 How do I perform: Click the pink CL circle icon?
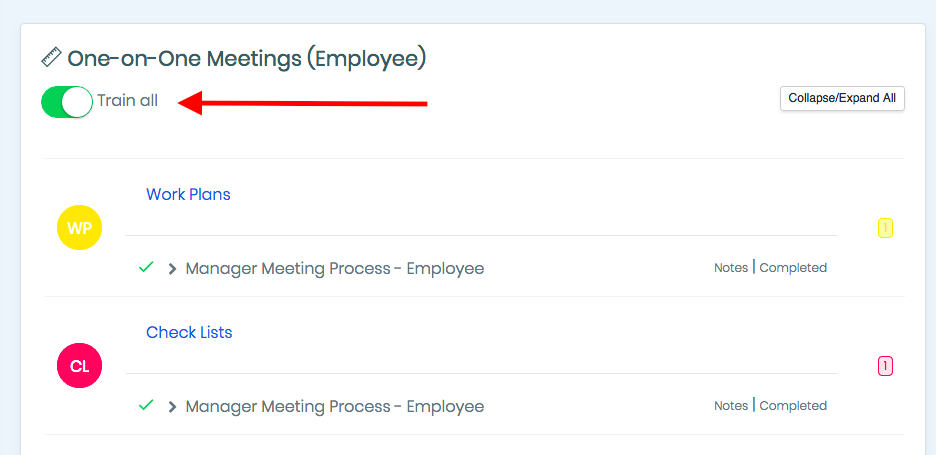coord(79,365)
